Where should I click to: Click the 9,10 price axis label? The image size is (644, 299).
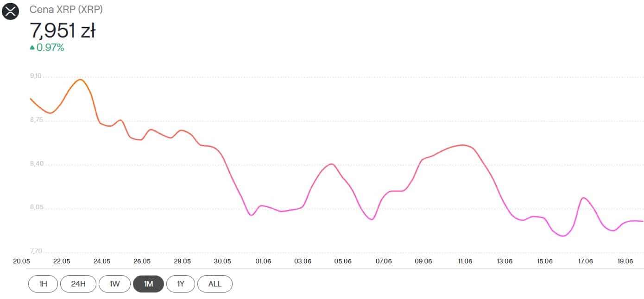tap(35, 76)
